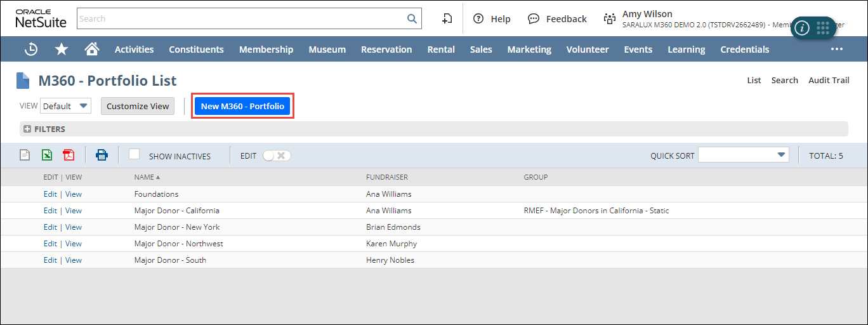Click the Customize View button
The image size is (868, 325).
(138, 106)
